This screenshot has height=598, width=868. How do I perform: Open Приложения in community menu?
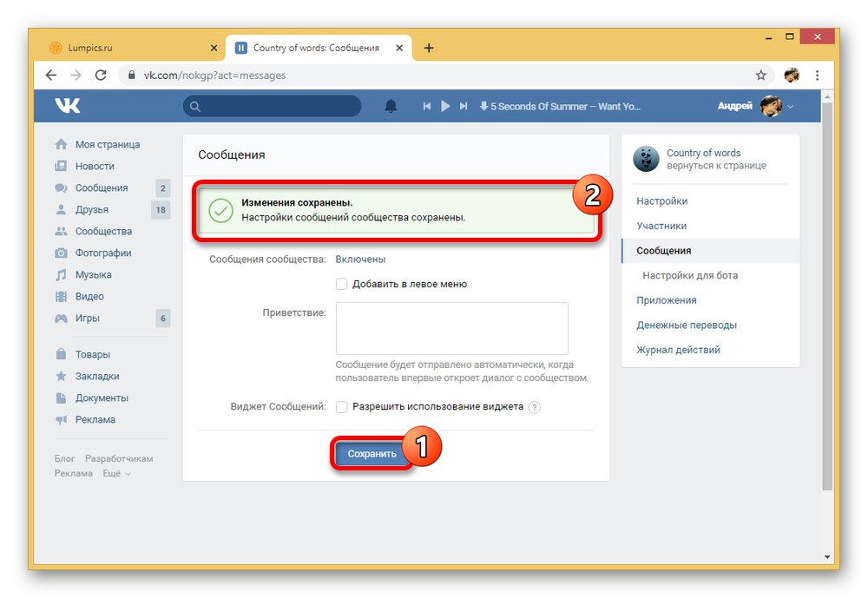pos(667,300)
